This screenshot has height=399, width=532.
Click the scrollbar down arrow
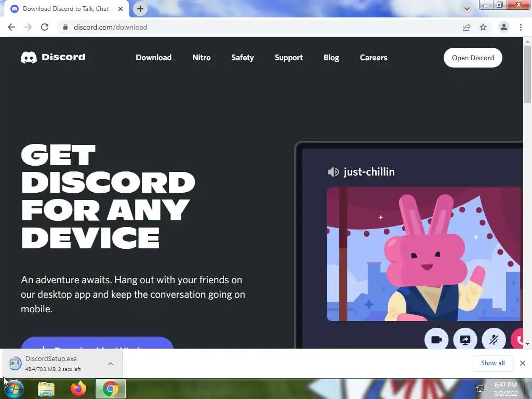pyautogui.click(x=527, y=344)
